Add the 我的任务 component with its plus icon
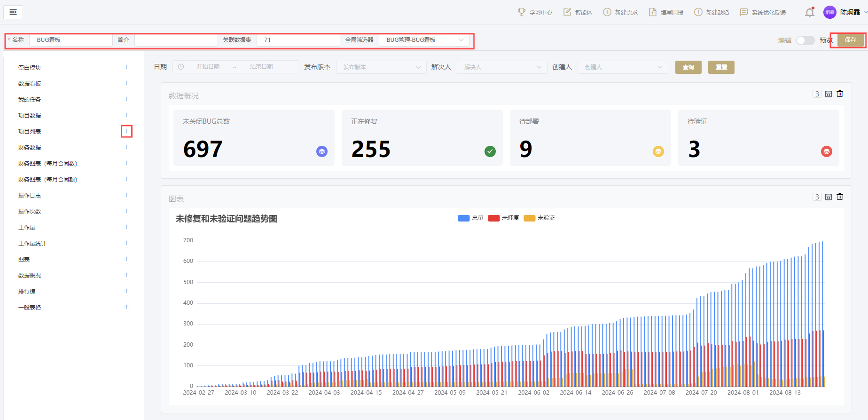 click(x=126, y=99)
